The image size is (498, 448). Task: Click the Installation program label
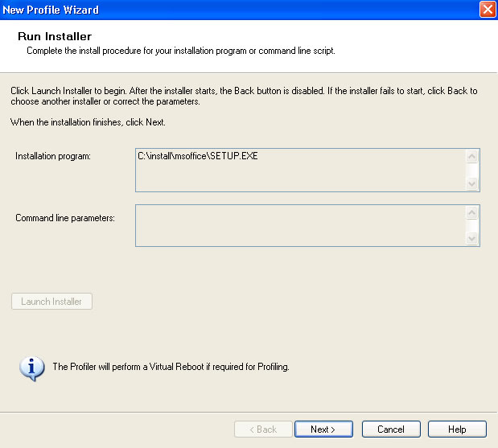(53, 156)
